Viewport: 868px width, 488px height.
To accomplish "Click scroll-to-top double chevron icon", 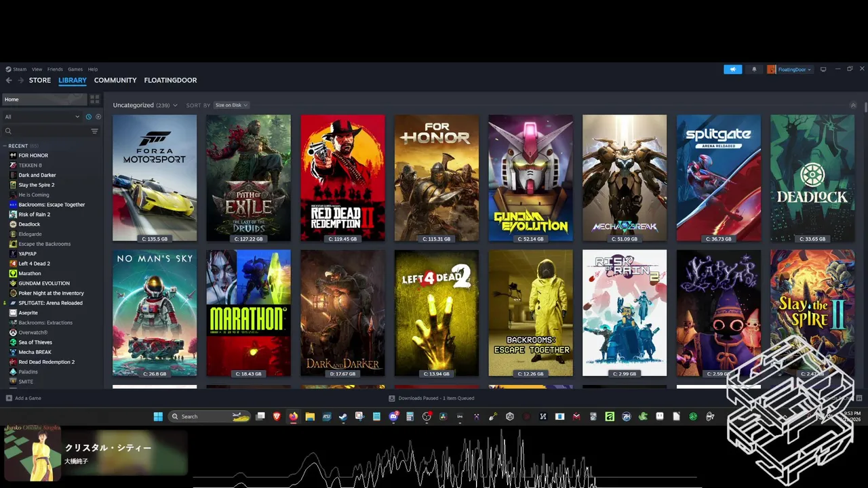I will pos(853,105).
